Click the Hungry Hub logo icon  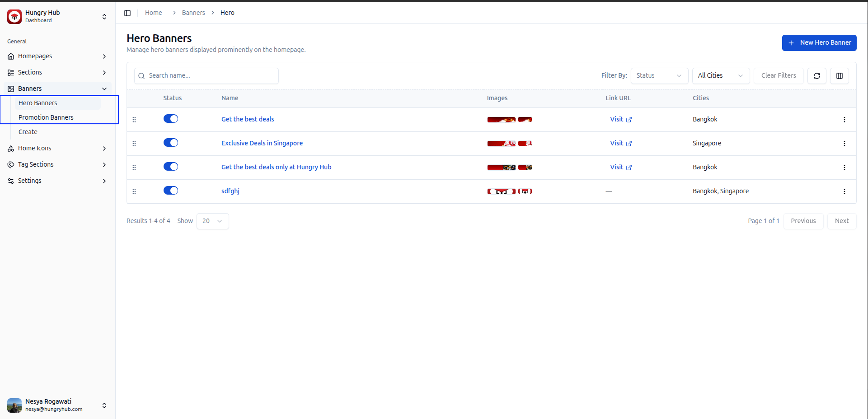click(x=14, y=17)
